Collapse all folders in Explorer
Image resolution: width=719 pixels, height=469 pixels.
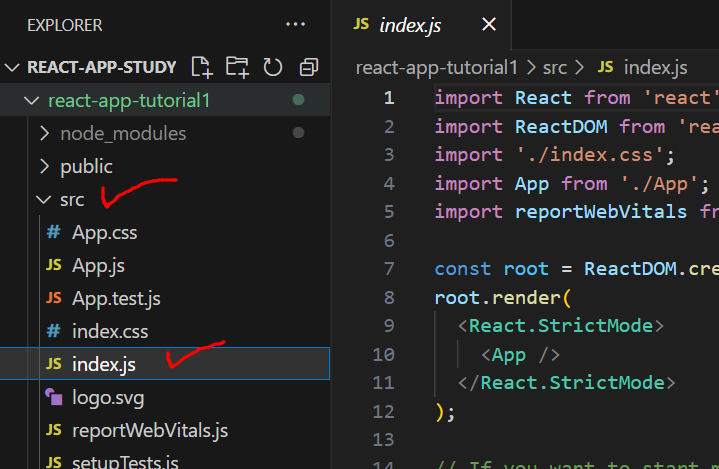click(309, 67)
